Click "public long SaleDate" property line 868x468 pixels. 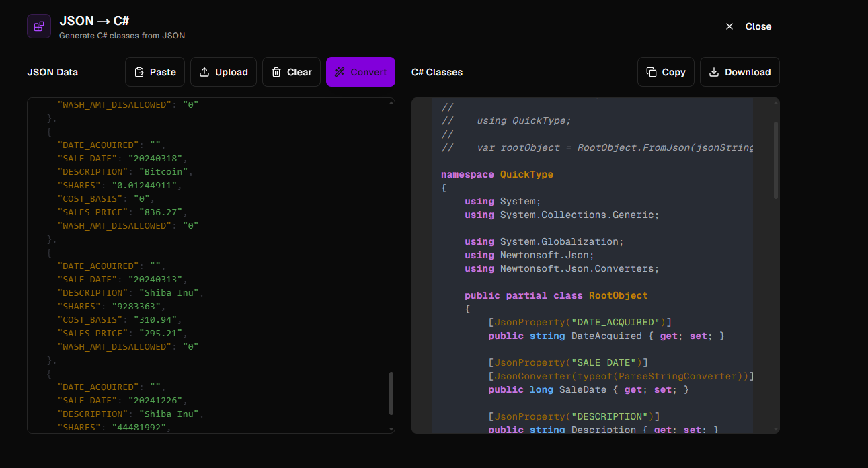(x=589, y=389)
